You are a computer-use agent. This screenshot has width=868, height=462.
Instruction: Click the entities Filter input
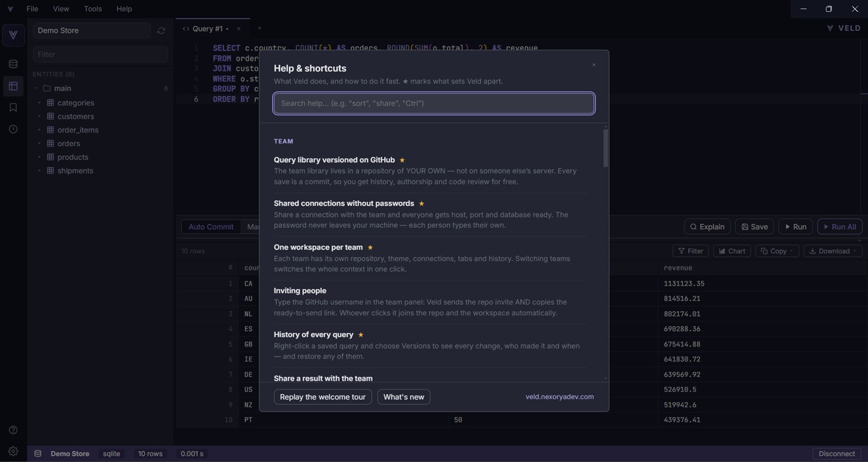[x=100, y=55]
